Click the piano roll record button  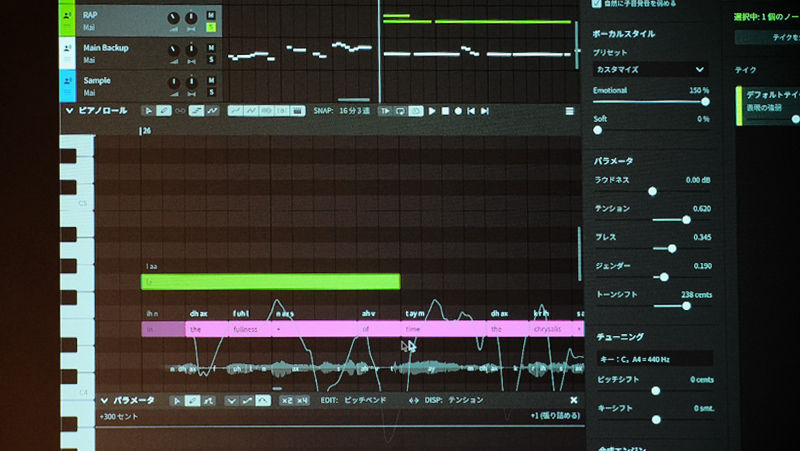[458, 111]
